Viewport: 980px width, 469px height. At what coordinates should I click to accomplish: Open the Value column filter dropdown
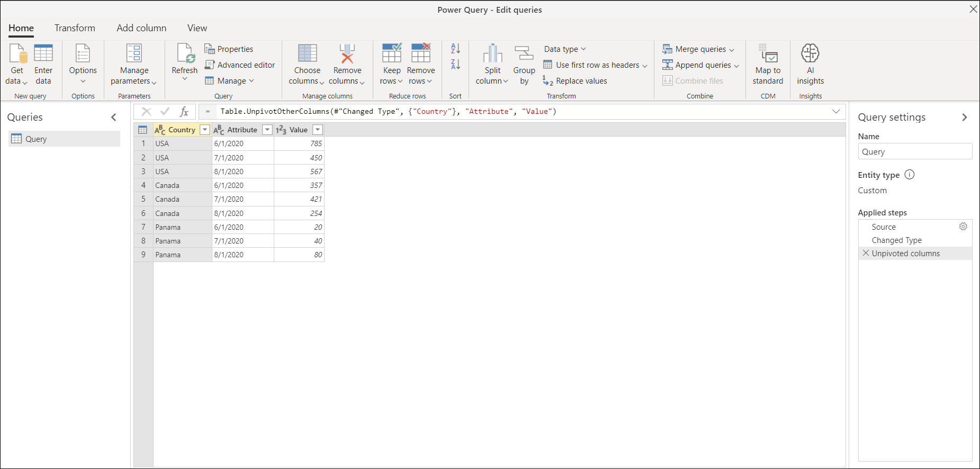click(318, 130)
